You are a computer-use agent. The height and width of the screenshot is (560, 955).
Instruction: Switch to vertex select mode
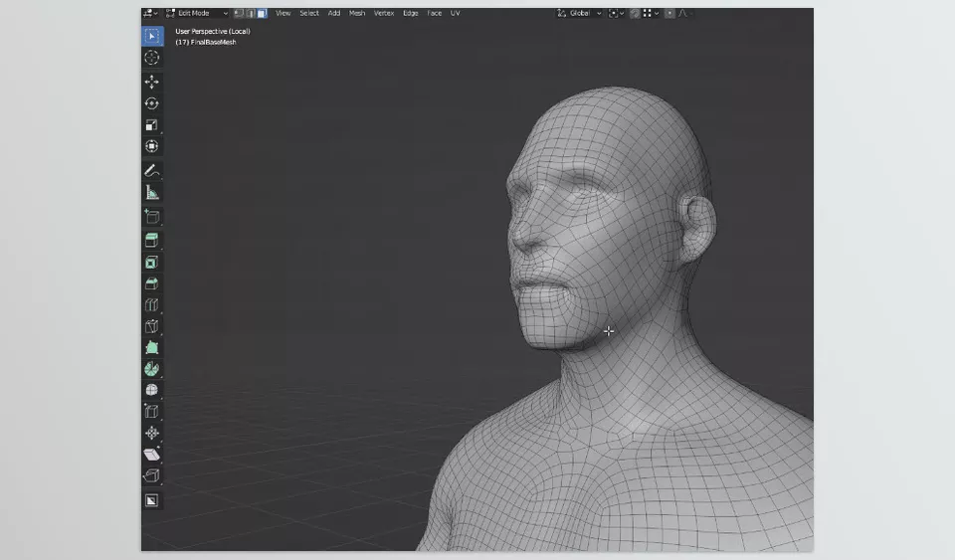(239, 13)
